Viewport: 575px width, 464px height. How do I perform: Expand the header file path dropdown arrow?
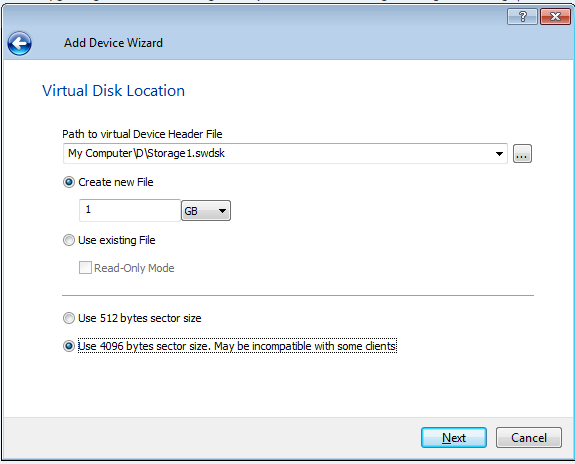(x=499, y=154)
